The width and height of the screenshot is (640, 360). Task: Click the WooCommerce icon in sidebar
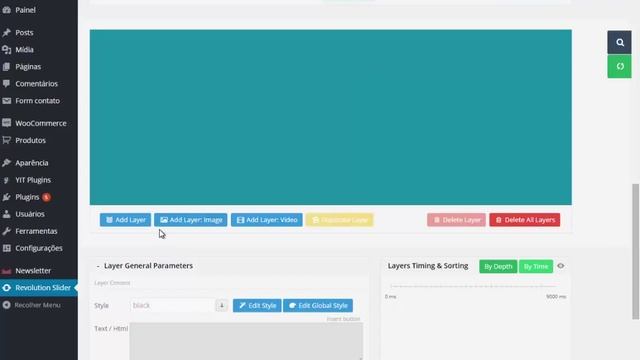click(7, 123)
